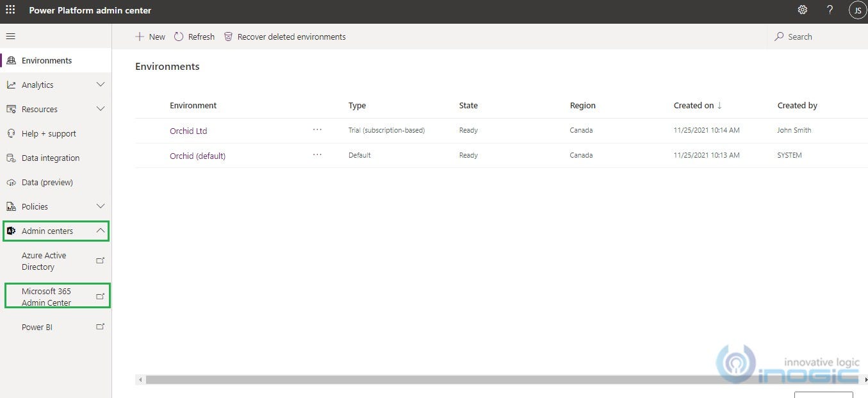Click the Created on sort arrow
The height and width of the screenshot is (398, 868).
719,105
